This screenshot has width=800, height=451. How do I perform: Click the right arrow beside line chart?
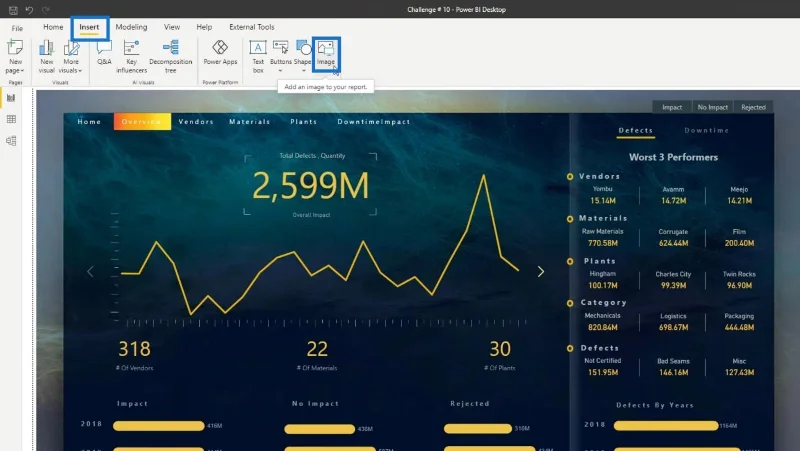(x=541, y=271)
